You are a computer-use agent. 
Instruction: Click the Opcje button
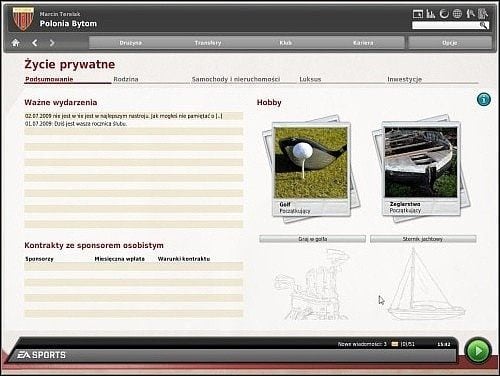[x=450, y=43]
